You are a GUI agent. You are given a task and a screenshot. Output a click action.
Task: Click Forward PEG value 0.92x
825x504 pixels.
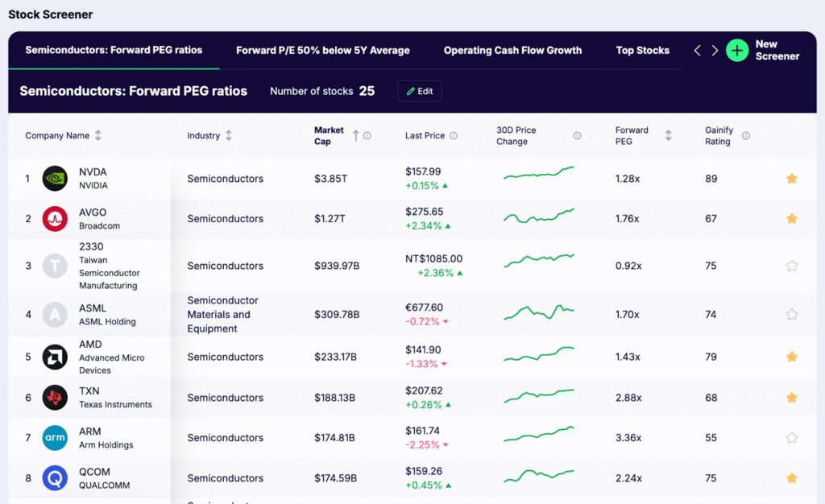coord(628,266)
